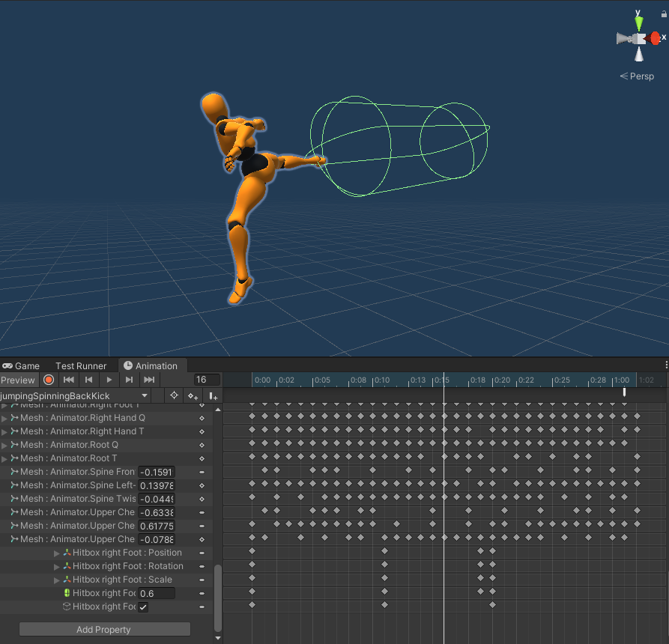Jump to last keyframe of clip
The width and height of the screenshot is (669, 644).
coord(149,380)
